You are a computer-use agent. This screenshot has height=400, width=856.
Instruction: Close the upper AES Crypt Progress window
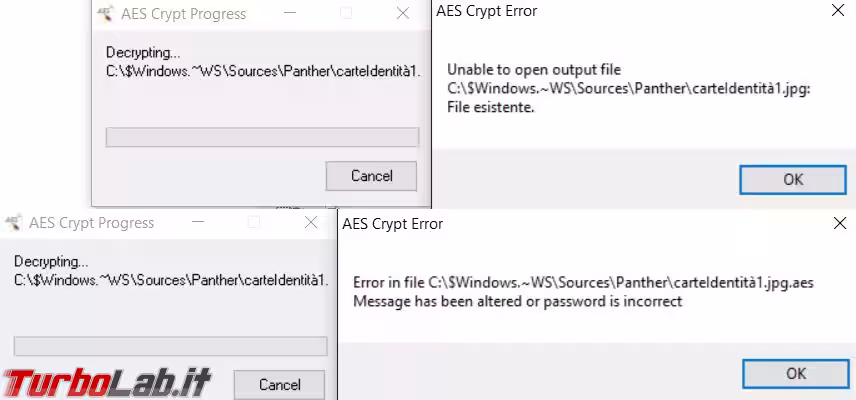tap(403, 14)
